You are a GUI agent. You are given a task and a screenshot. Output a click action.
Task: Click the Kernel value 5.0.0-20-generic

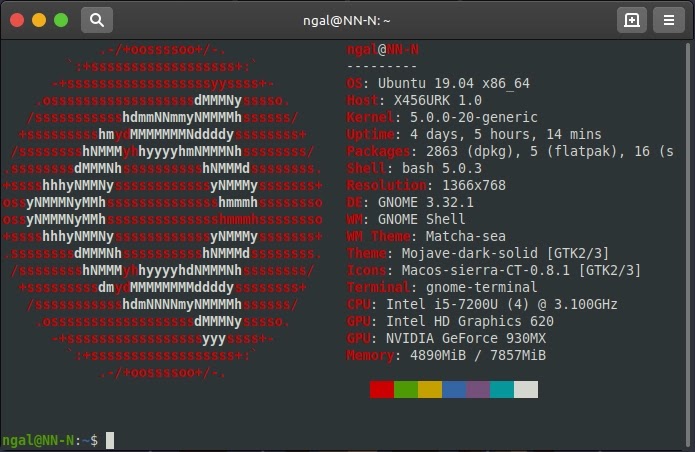click(x=473, y=117)
